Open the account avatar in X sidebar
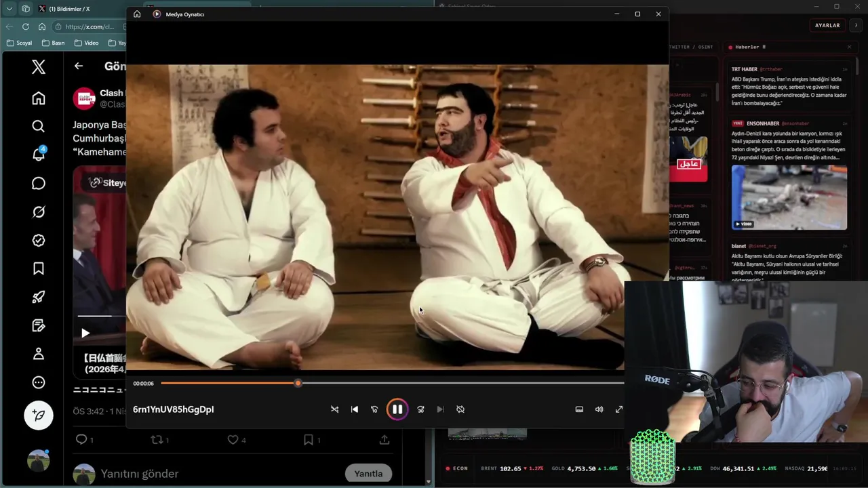This screenshot has width=868, height=488. (39, 460)
